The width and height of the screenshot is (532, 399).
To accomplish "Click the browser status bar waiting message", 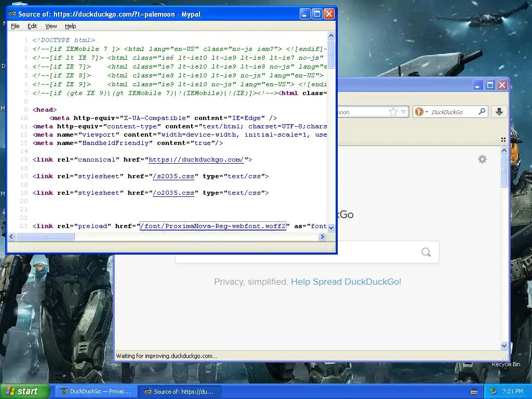I will click(166, 356).
